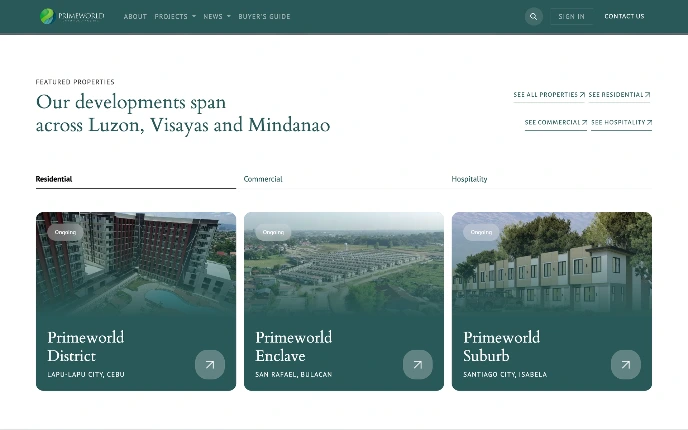Click arrow button on Primeworld Suburb card
This screenshot has height=430, width=688.
tap(625, 365)
